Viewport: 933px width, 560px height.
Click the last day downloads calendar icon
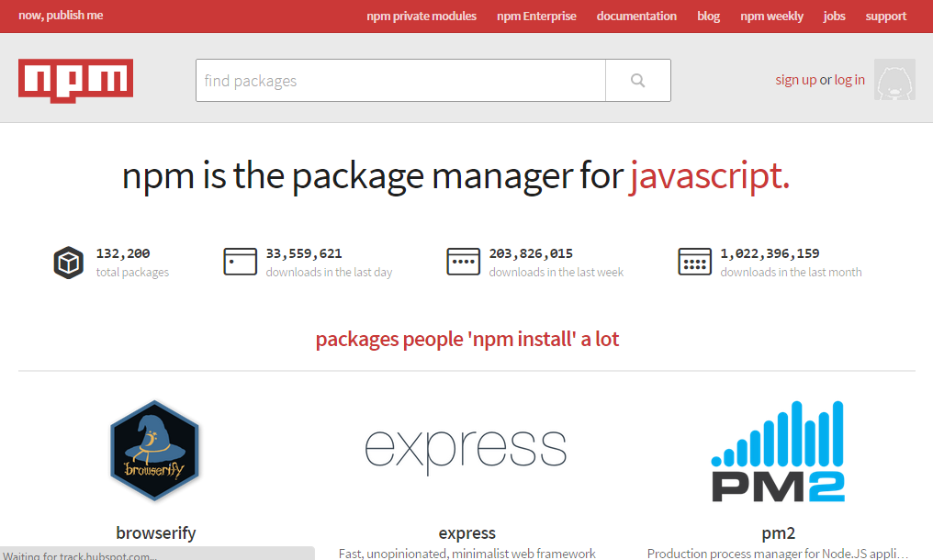pyautogui.click(x=241, y=262)
